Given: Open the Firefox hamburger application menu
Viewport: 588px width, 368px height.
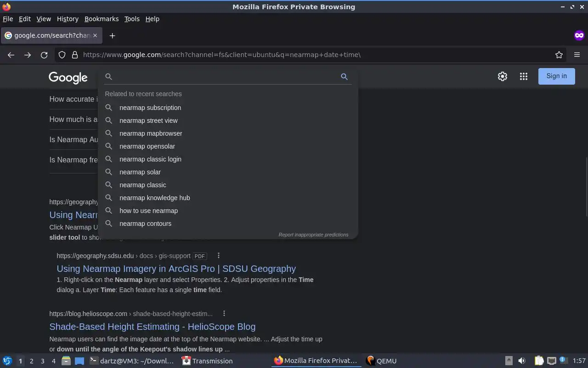Looking at the screenshot, I should pos(577,55).
